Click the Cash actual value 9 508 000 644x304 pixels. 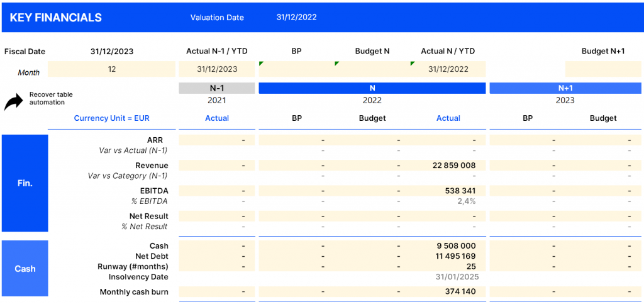tap(457, 246)
